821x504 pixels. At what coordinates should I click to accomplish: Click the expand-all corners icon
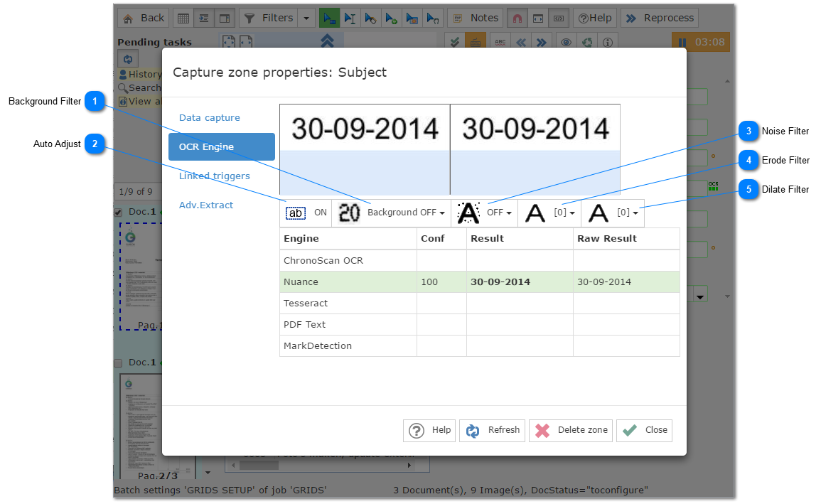(229, 41)
